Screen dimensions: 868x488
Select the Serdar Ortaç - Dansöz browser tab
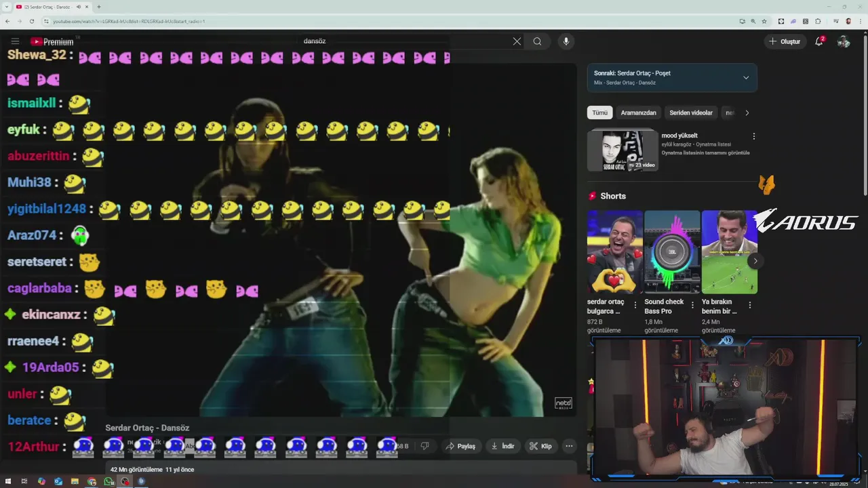53,7
